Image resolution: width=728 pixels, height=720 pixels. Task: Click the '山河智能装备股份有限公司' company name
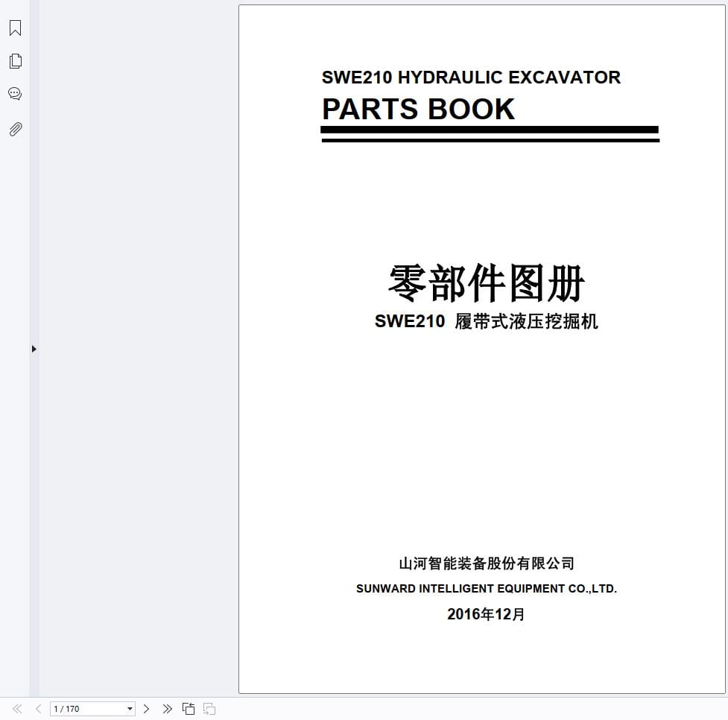pos(487,563)
